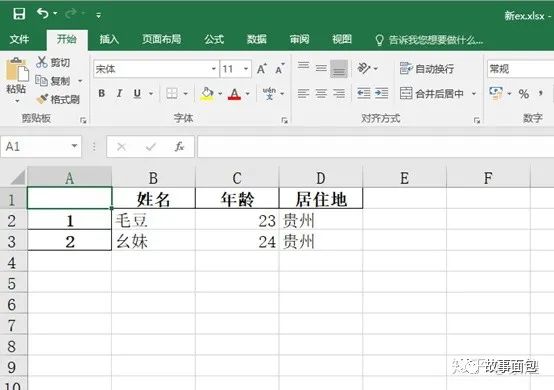Click the 合并后居中 merge and center button
The width and height of the screenshot is (554, 390).
pyautogui.click(x=432, y=94)
